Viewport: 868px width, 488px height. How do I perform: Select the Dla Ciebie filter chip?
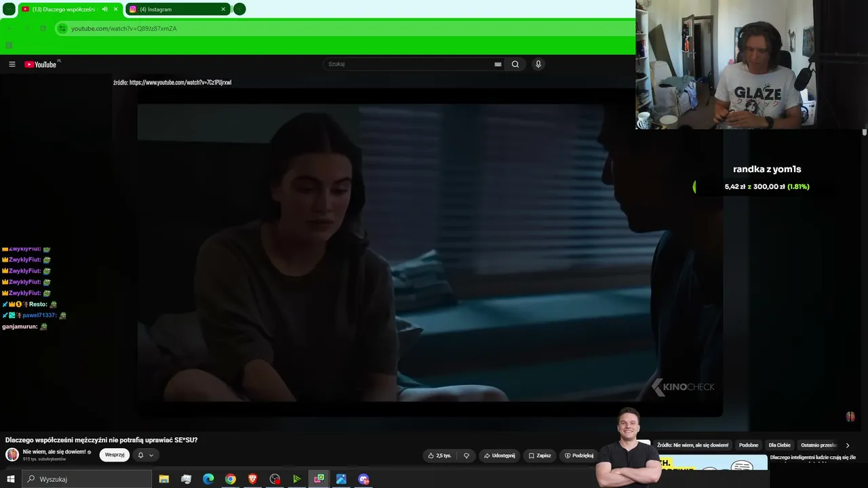pyautogui.click(x=780, y=445)
